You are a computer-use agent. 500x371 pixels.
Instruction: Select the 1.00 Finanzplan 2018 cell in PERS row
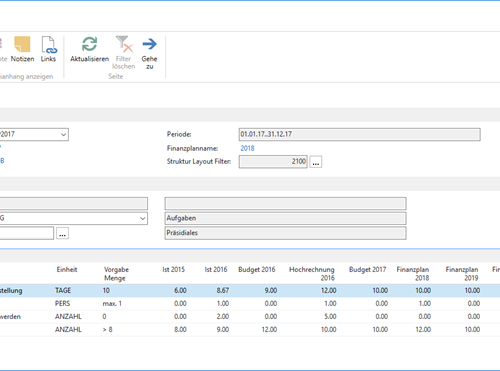tap(425, 303)
